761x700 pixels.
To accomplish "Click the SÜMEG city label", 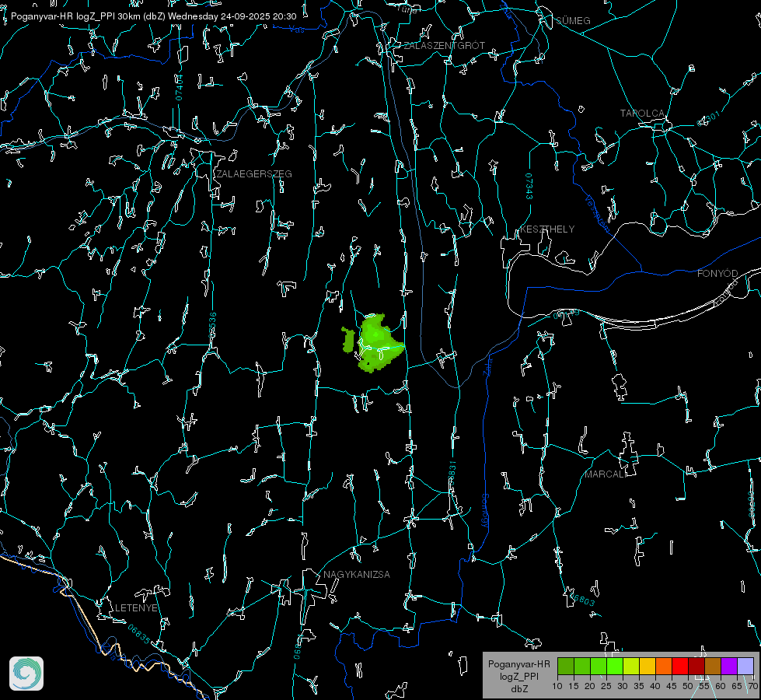I will [573, 21].
